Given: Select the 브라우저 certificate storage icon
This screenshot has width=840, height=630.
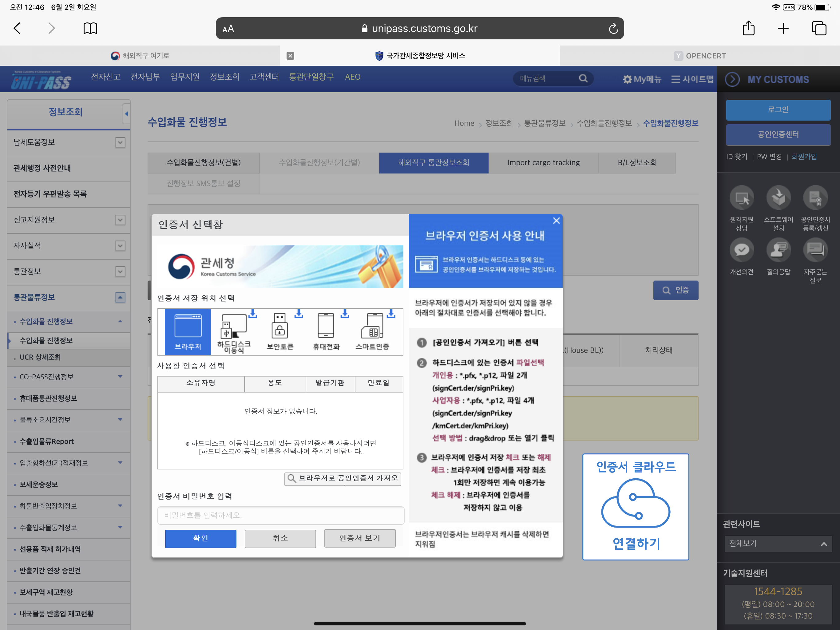Looking at the screenshot, I should coord(188,331).
